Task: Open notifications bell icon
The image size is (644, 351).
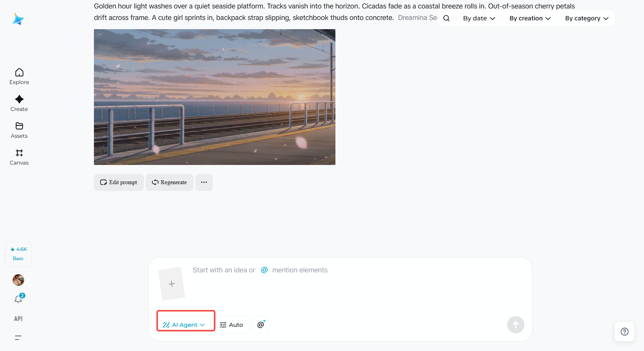Action: pyautogui.click(x=19, y=299)
